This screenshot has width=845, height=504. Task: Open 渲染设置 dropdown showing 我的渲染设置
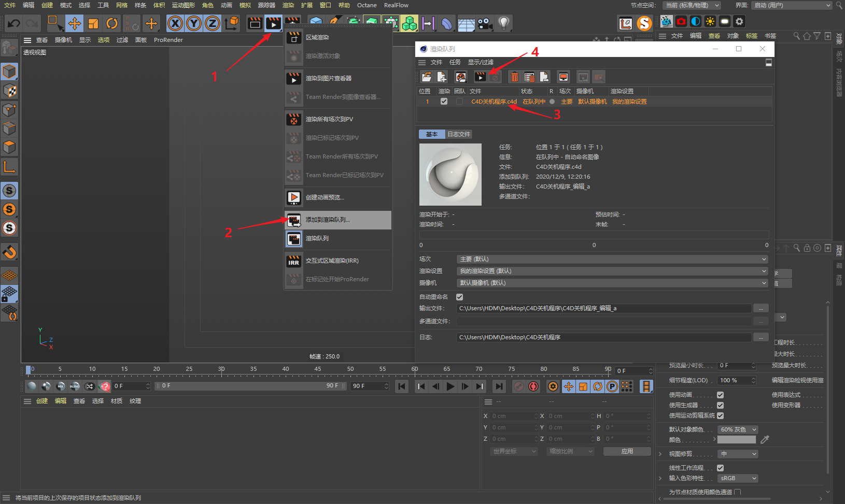[612, 271]
